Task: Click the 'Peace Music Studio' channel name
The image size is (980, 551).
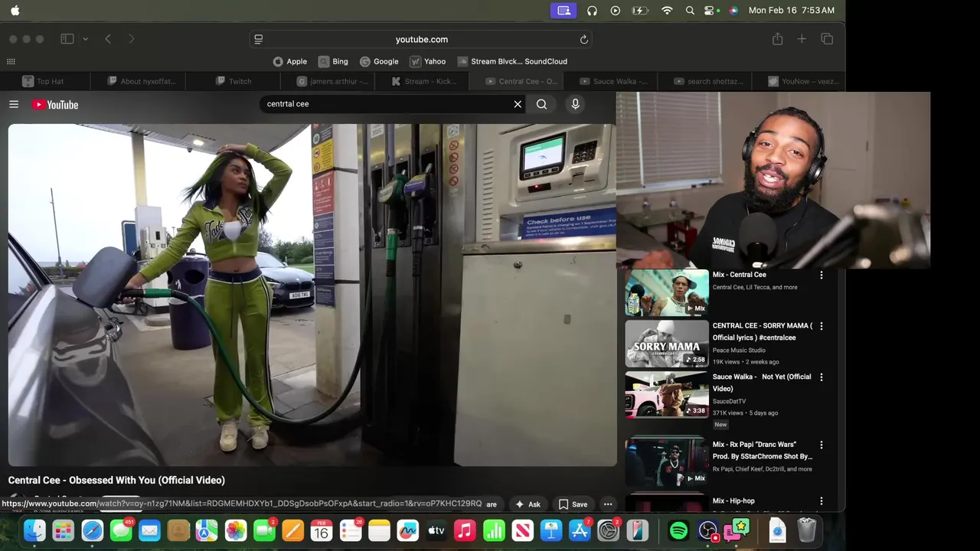Action: (739, 350)
